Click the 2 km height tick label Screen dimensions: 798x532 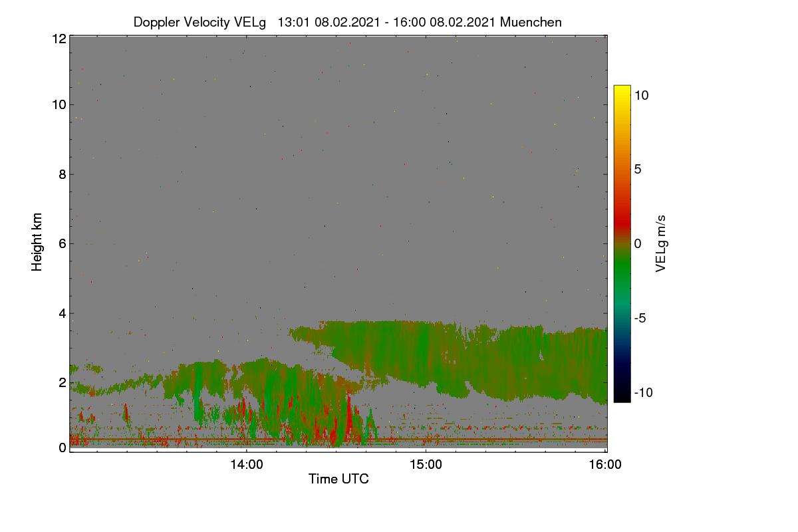(x=62, y=382)
